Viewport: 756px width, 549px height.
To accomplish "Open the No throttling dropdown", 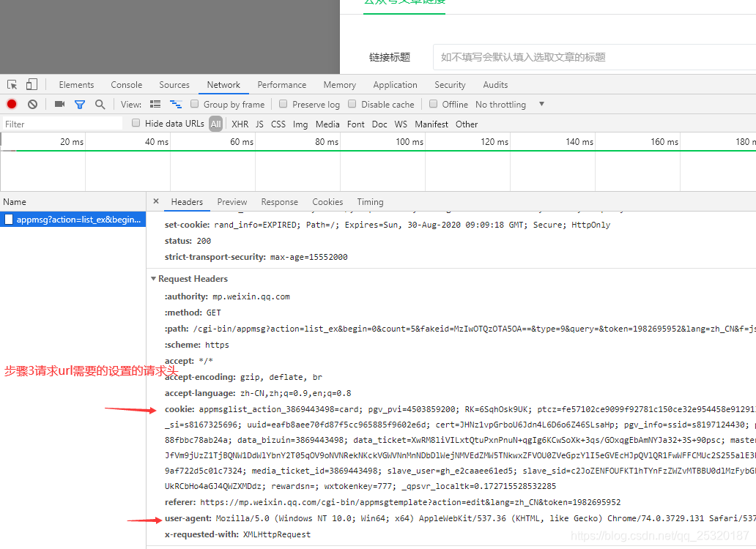I will (x=510, y=105).
